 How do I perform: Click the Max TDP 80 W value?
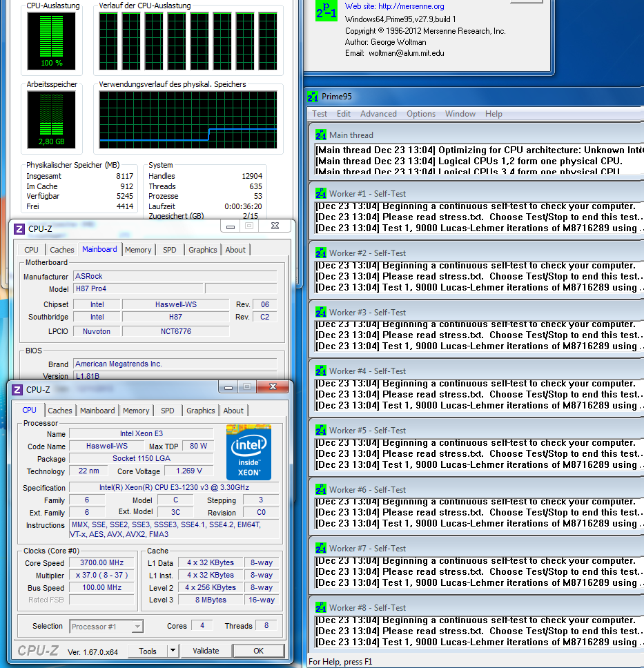198,446
